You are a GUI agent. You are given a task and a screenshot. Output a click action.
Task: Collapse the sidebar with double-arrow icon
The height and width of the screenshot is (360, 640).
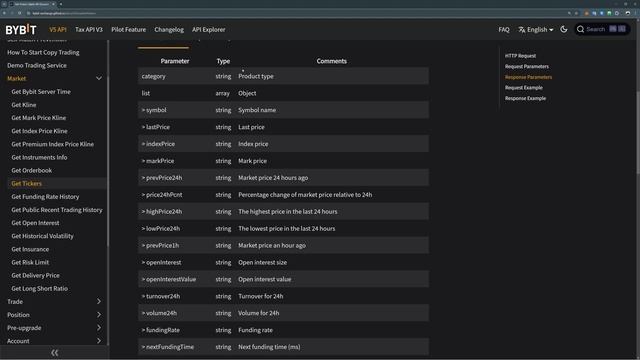54,353
